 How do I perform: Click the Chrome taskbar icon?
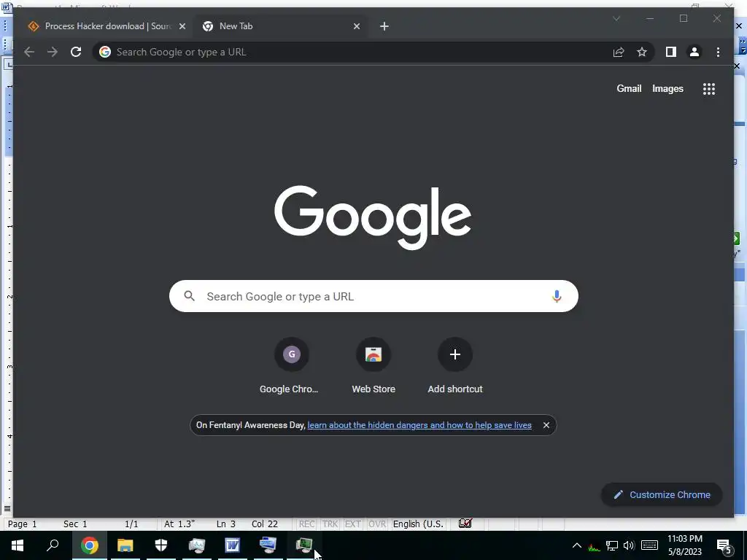pyautogui.click(x=90, y=545)
